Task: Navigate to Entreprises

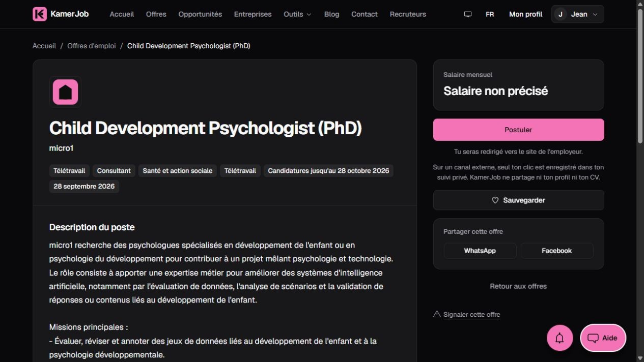Action: [253, 14]
